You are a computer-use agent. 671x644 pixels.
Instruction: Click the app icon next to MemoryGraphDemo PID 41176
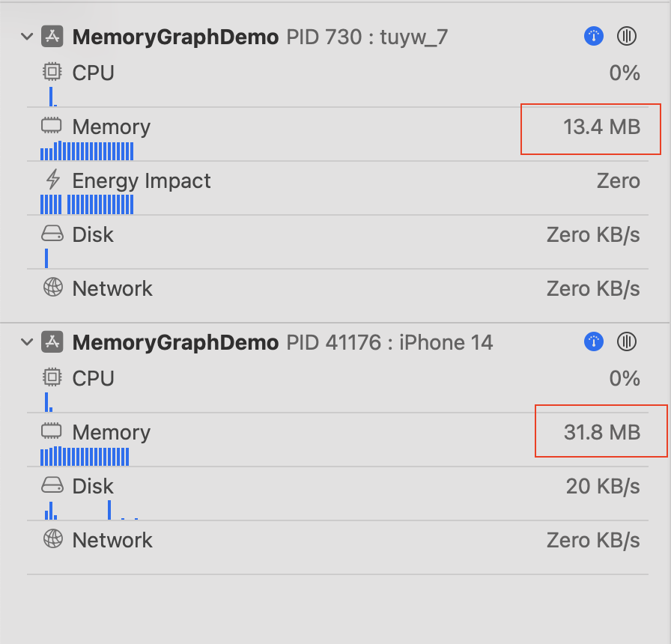click(52, 342)
